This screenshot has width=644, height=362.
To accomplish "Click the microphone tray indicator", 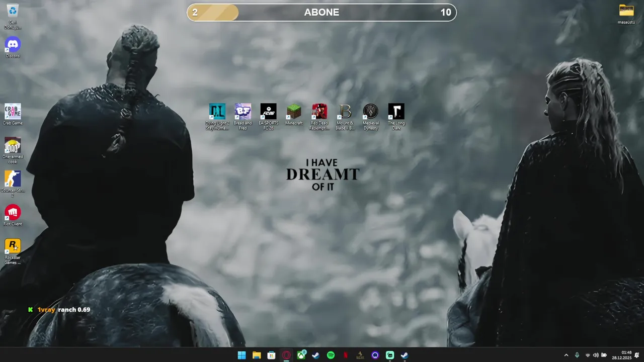I will point(577,355).
